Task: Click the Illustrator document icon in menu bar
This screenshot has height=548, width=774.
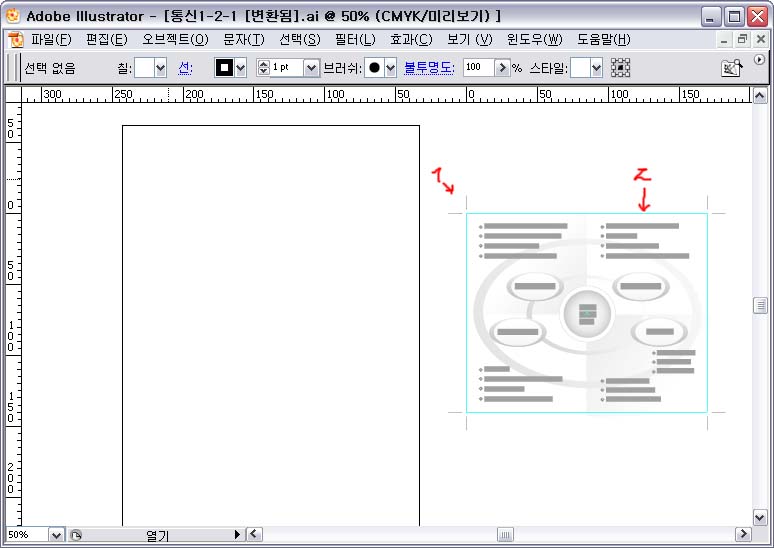Action: coord(15,40)
